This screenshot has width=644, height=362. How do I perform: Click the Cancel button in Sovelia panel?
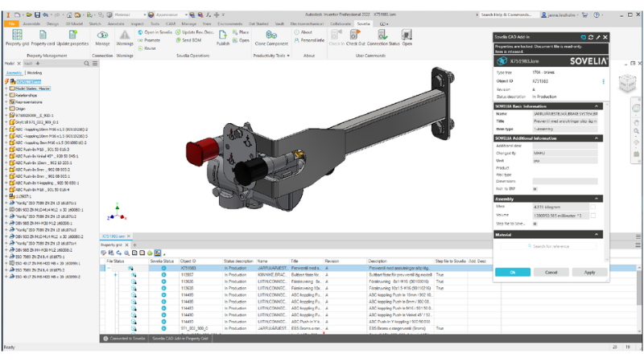click(x=551, y=272)
